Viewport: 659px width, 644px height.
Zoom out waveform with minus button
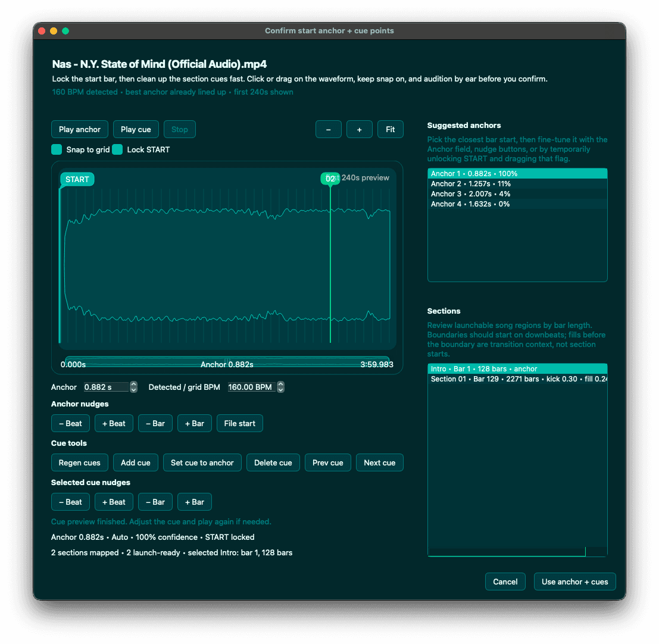(x=328, y=129)
